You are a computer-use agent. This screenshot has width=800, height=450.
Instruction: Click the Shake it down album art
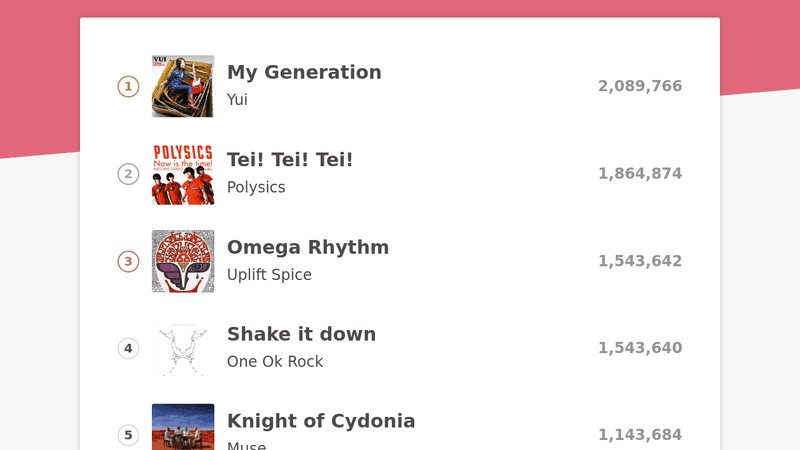[183, 348]
